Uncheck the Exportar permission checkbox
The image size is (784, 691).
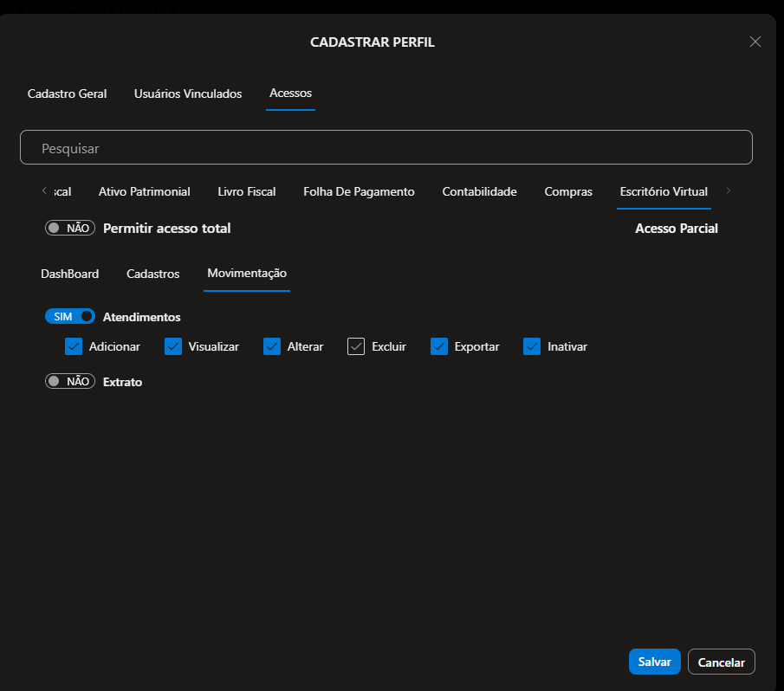point(439,346)
